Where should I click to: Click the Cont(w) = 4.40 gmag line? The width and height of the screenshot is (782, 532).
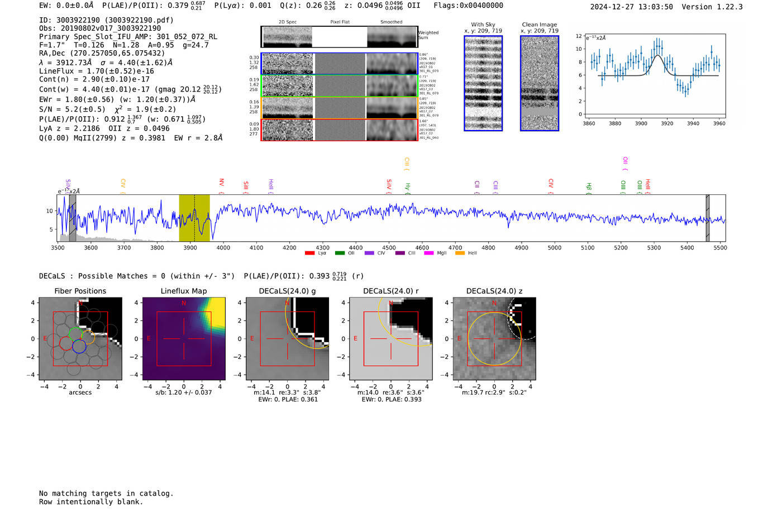pyautogui.click(x=130, y=89)
